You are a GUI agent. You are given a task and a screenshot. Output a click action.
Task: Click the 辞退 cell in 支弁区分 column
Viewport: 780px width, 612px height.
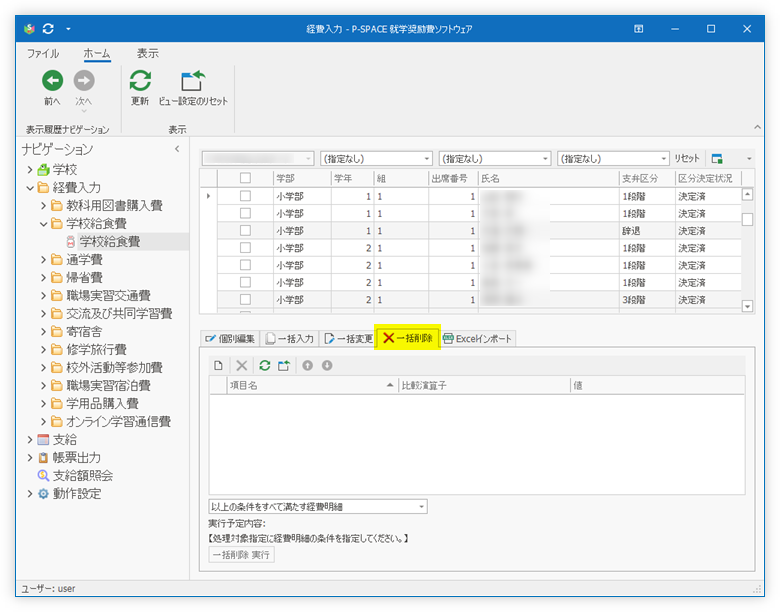[647, 231]
